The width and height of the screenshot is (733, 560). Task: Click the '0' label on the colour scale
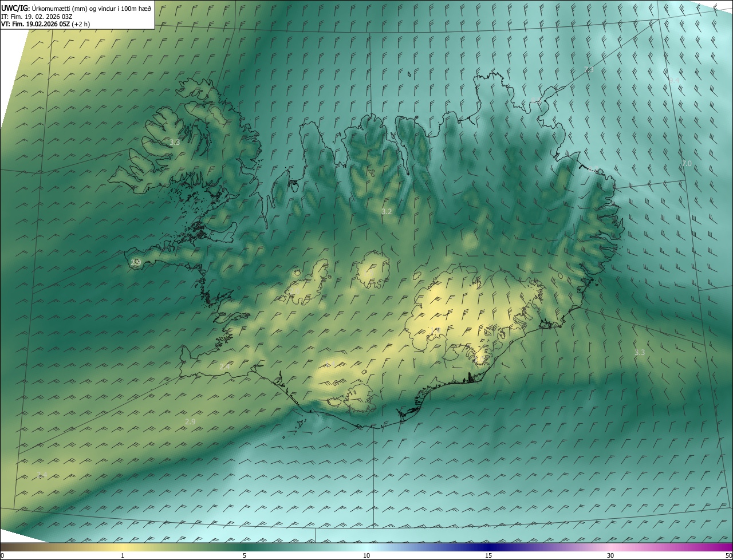point(2,556)
